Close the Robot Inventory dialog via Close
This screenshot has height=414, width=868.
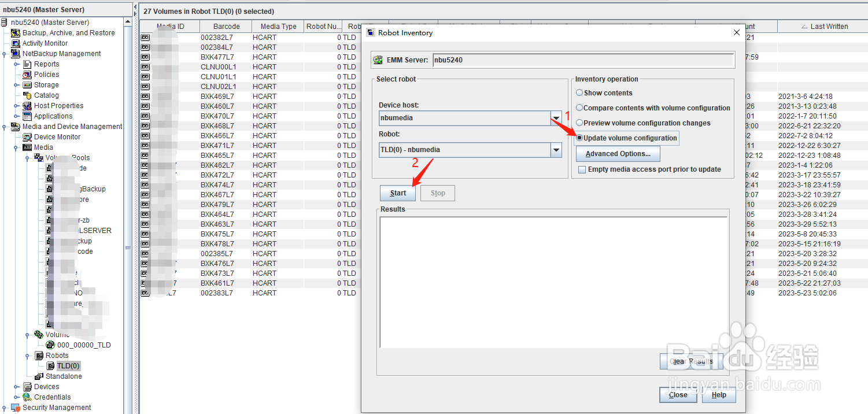678,395
